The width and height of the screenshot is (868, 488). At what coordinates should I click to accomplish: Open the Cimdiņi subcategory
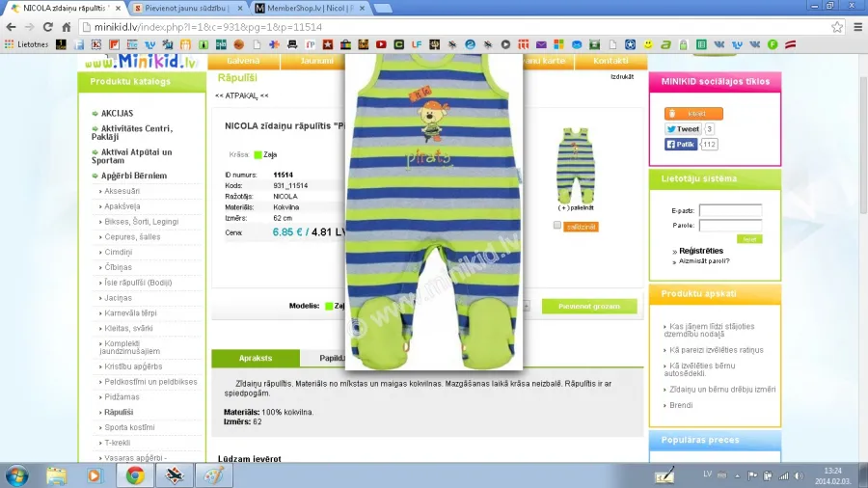(118, 252)
